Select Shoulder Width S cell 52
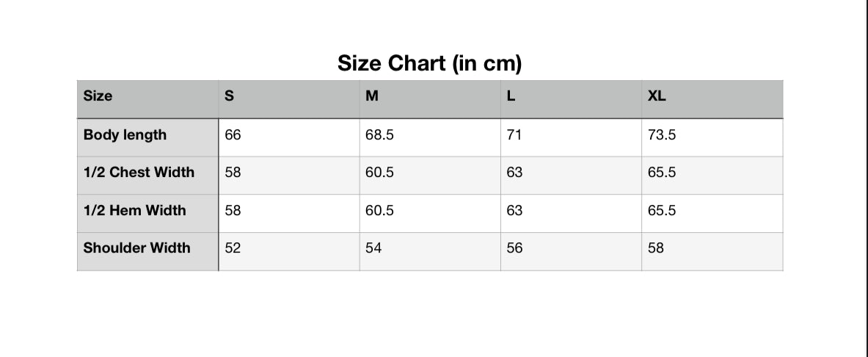The height and width of the screenshot is (357, 868). (289, 252)
